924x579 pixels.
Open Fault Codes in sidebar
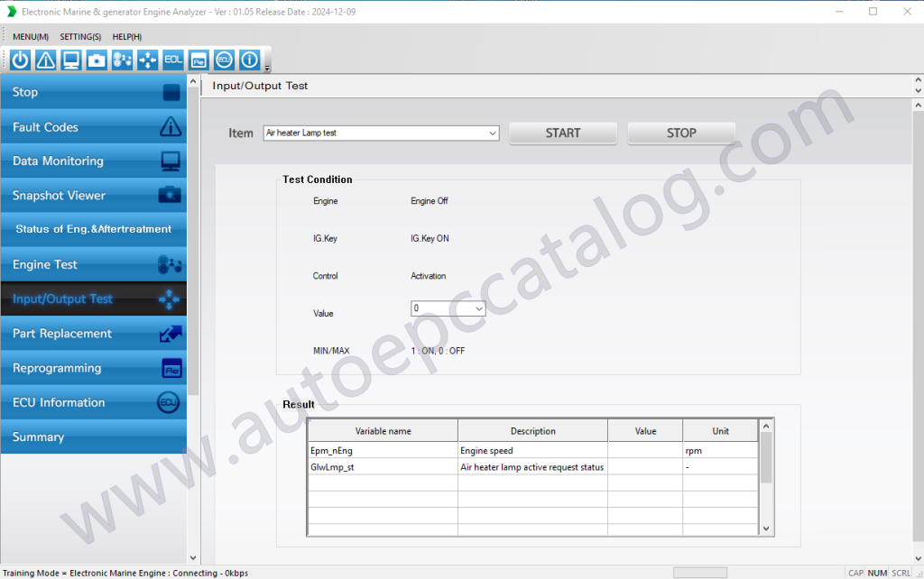(94, 126)
